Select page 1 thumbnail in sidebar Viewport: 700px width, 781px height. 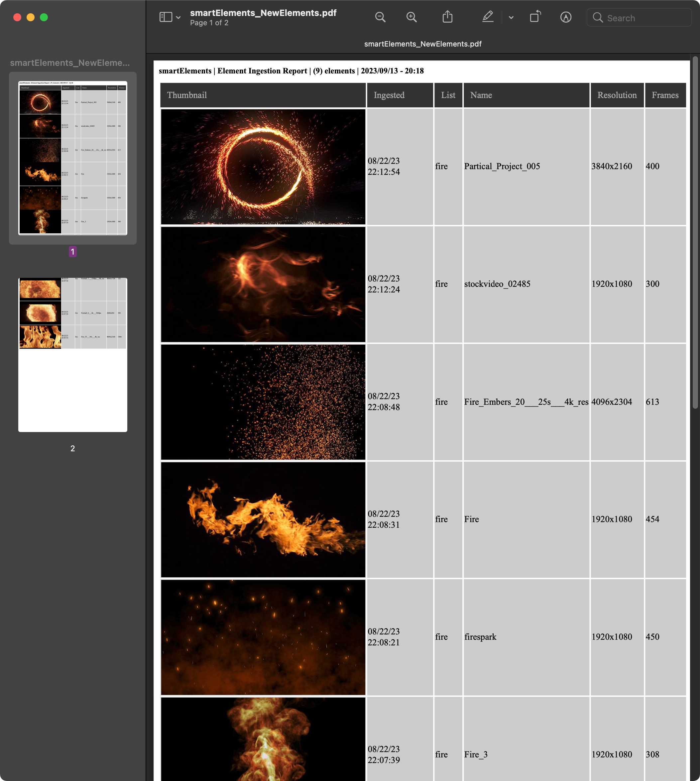pyautogui.click(x=73, y=158)
